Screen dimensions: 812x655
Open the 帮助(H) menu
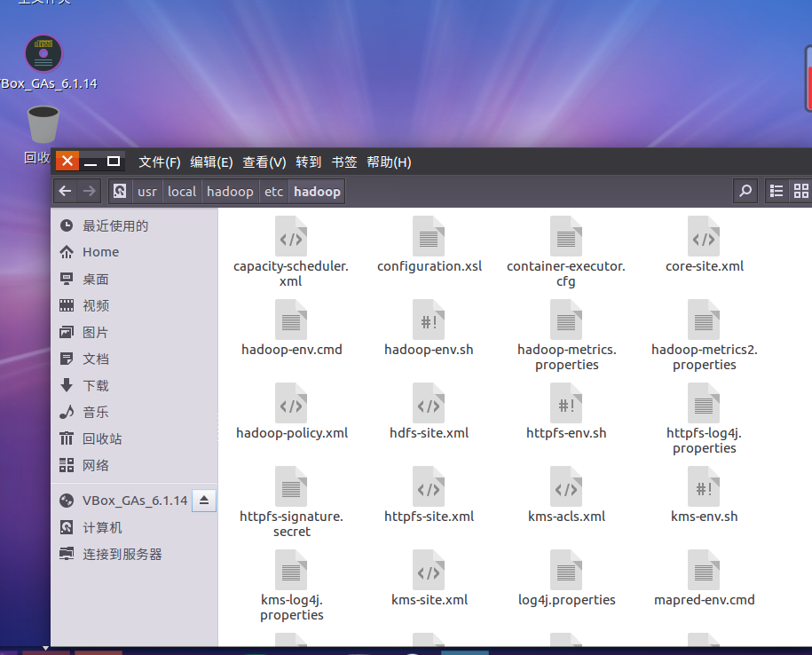pos(389,162)
